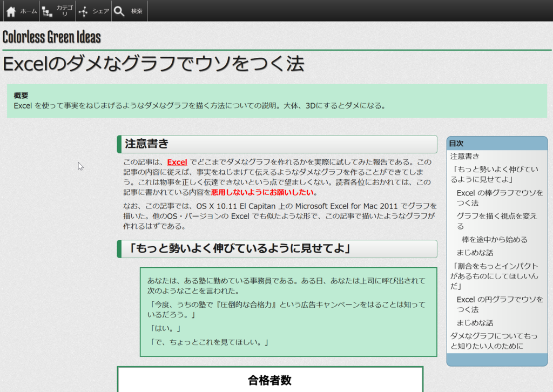Open TOC entry Excel の円グラフでウソをつく法
Image resolution: width=553 pixels, height=392 pixels.
pos(500,305)
